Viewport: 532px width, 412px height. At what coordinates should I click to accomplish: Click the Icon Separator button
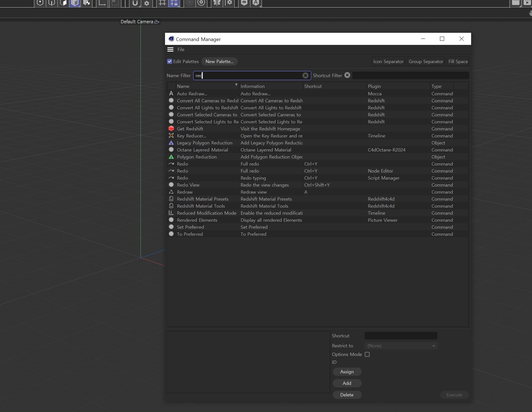388,61
